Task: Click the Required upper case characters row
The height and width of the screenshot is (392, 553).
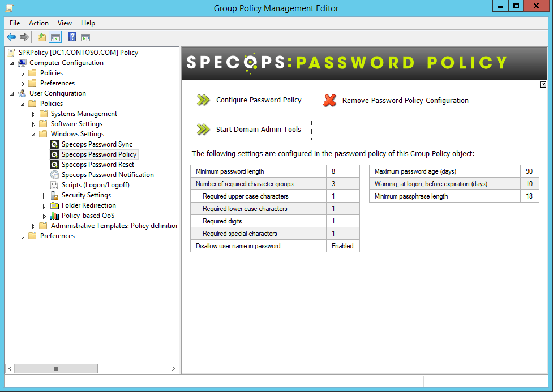Action: [x=275, y=196]
